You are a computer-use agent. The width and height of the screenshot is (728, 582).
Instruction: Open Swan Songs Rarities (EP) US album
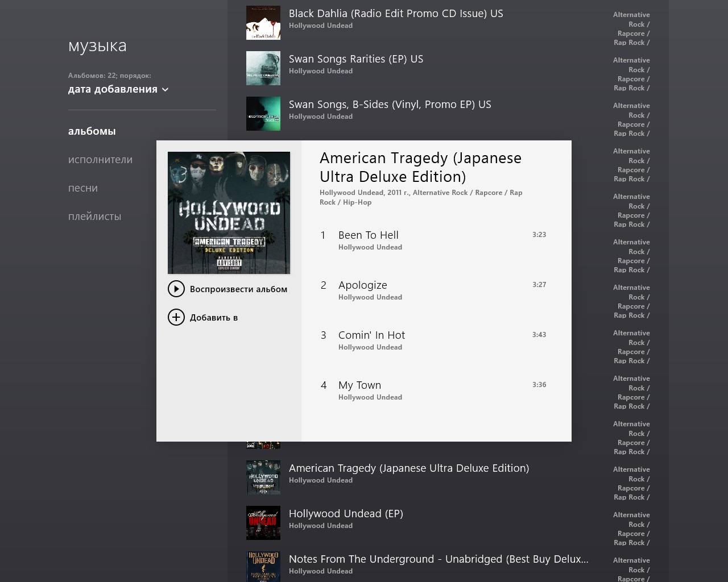[448, 68]
